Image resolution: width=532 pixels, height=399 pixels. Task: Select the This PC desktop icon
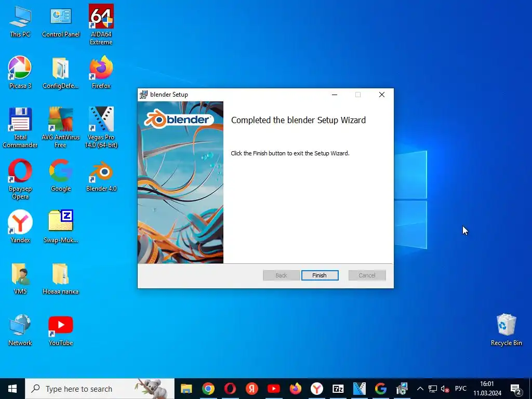point(20,21)
